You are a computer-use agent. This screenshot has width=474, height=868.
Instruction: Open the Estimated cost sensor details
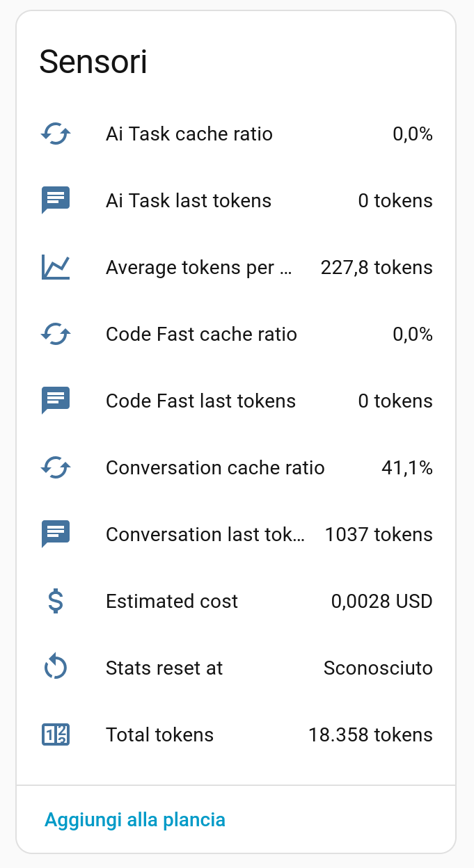pos(172,602)
